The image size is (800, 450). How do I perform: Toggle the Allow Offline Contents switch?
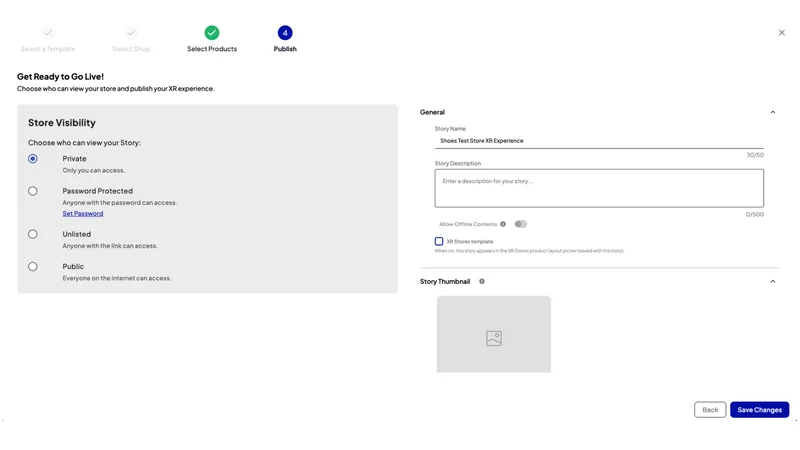520,224
